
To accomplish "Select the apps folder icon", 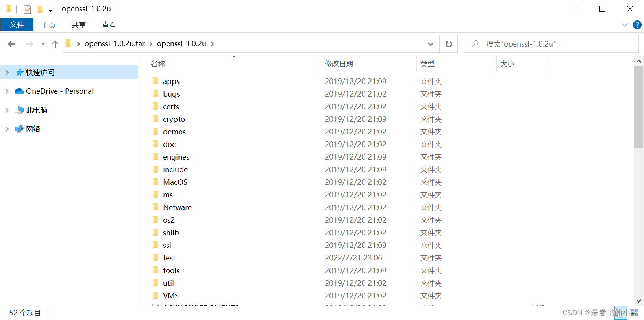I will click(x=156, y=81).
